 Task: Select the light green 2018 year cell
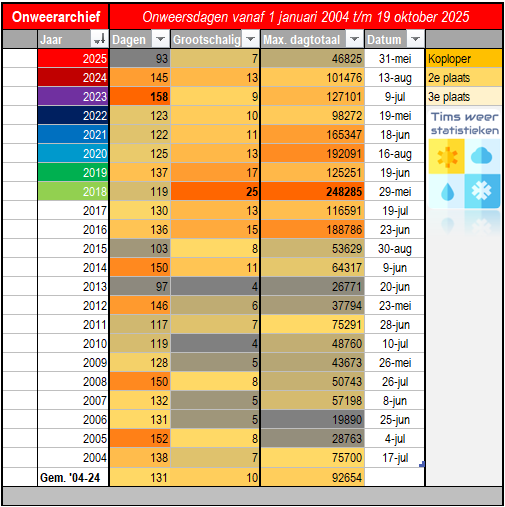(73, 191)
